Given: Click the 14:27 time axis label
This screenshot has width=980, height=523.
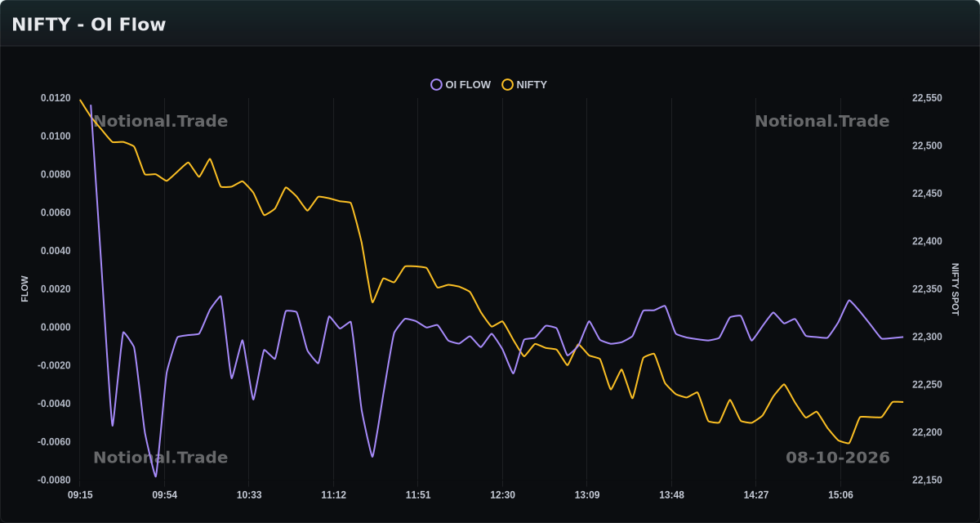Looking at the screenshot, I should tap(755, 495).
